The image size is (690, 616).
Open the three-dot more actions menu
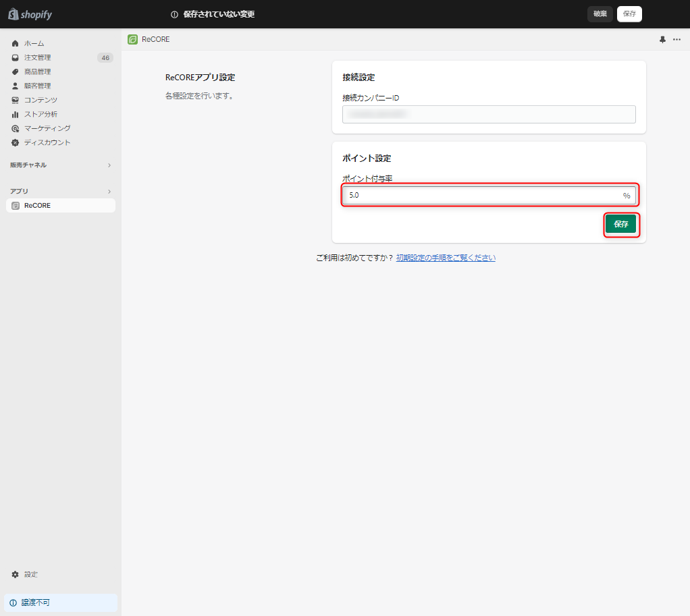click(x=676, y=40)
